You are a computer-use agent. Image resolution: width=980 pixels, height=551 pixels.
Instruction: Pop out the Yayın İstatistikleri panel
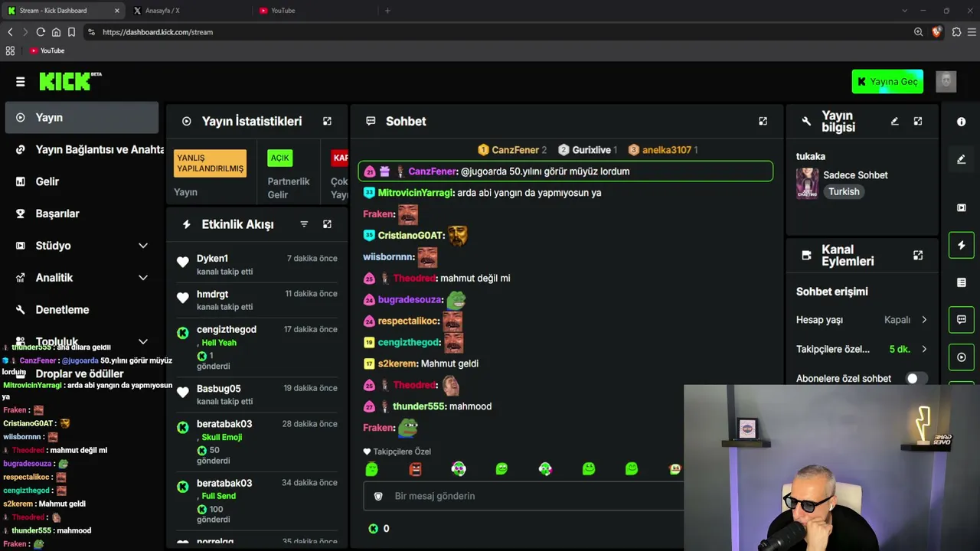(327, 121)
